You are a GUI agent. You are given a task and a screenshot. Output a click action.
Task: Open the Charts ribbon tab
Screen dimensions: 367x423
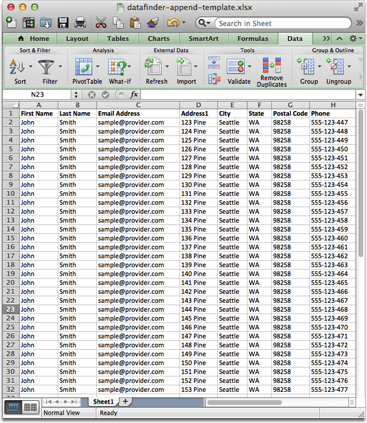point(158,39)
